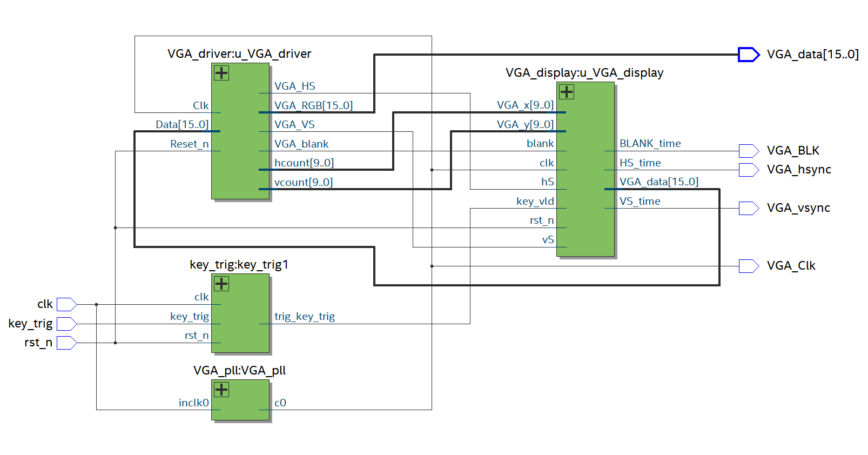This screenshot has height=455, width=868.
Task: Select the hS port label
Action: click(548, 182)
